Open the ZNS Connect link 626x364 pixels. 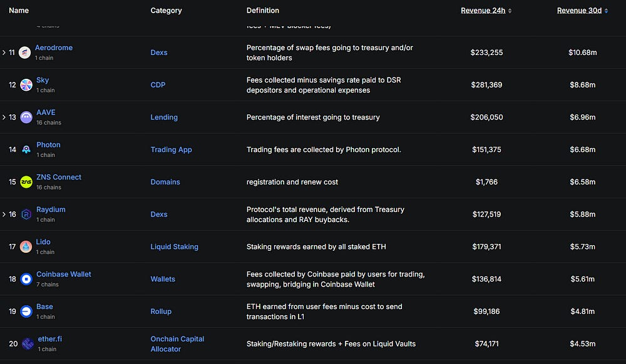(59, 177)
